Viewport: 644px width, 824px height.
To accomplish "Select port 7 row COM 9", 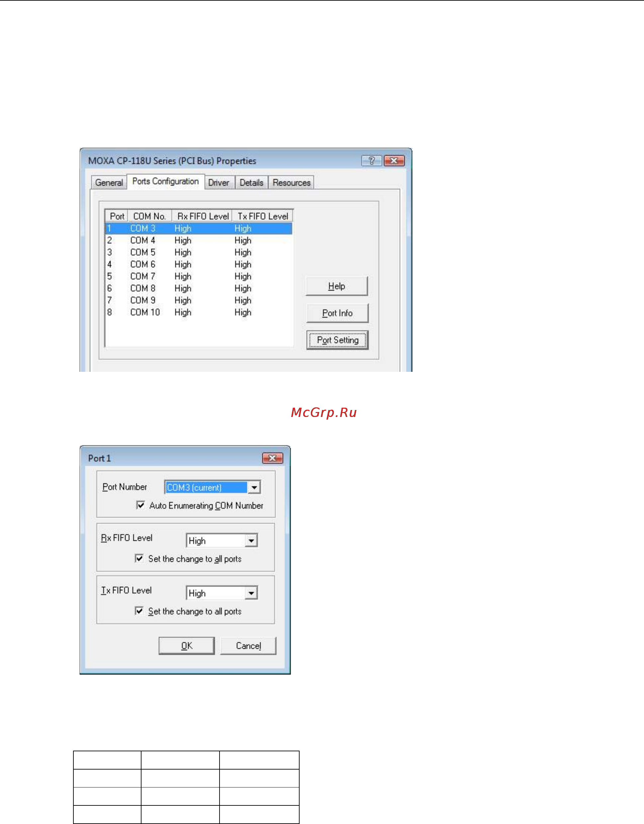I will click(x=199, y=301).
